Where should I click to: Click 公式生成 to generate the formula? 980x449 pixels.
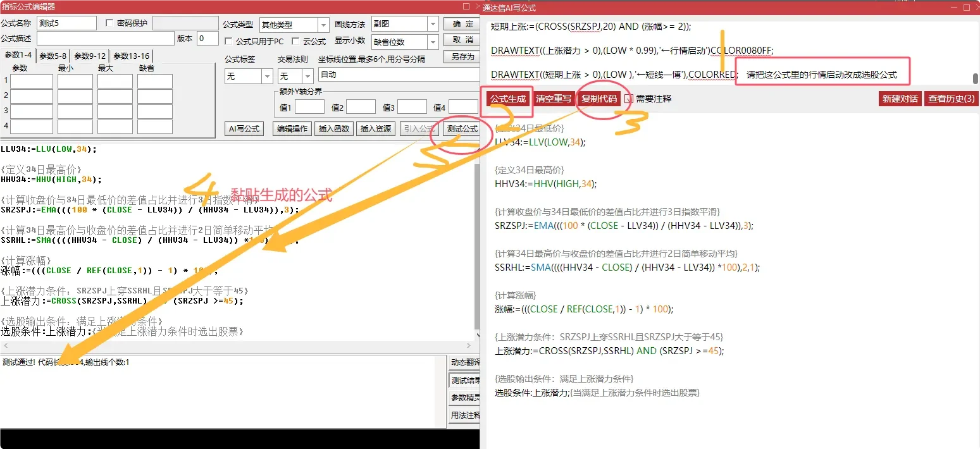pyautogui.click(x=507, y=99)
